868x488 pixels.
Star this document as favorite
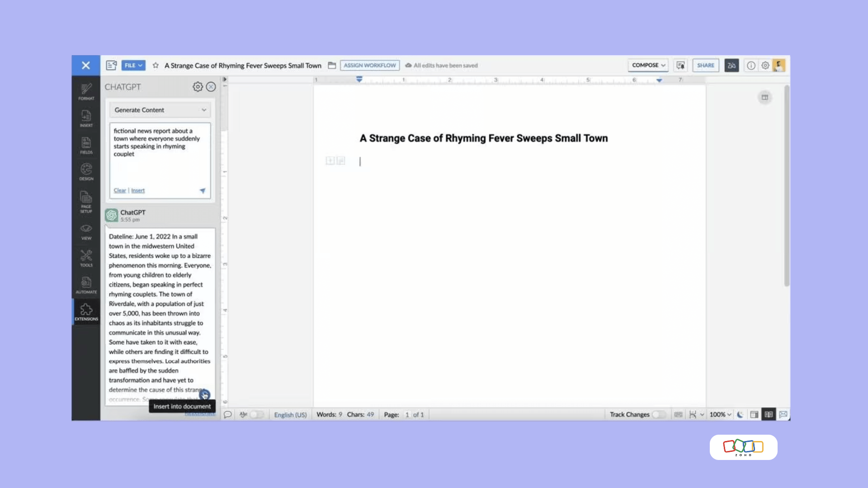click(156, 66)
